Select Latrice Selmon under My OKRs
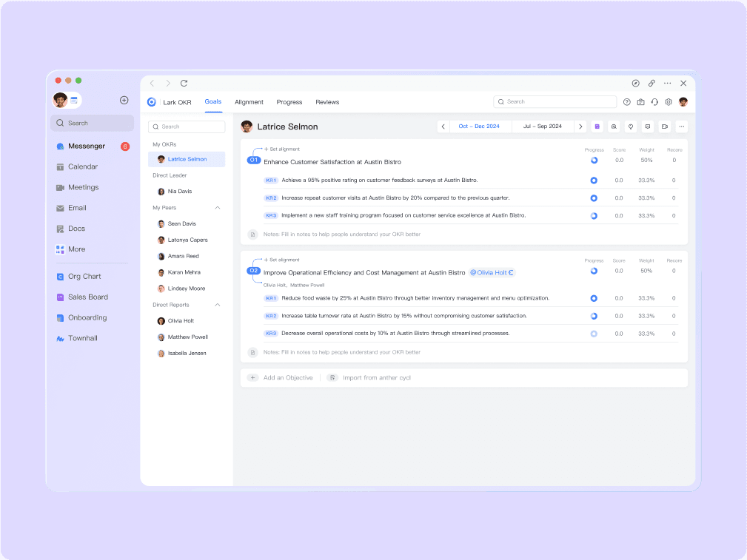This screenshot has width=747, height=560. click(x=187, y=160)
